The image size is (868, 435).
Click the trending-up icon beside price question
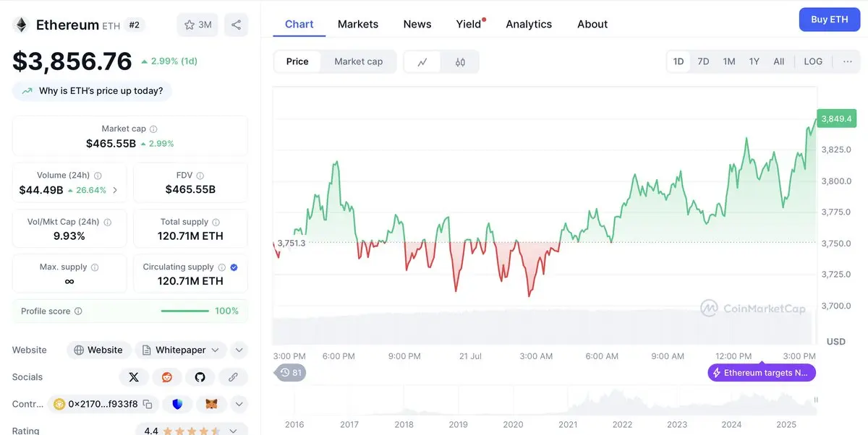point(27,91)
